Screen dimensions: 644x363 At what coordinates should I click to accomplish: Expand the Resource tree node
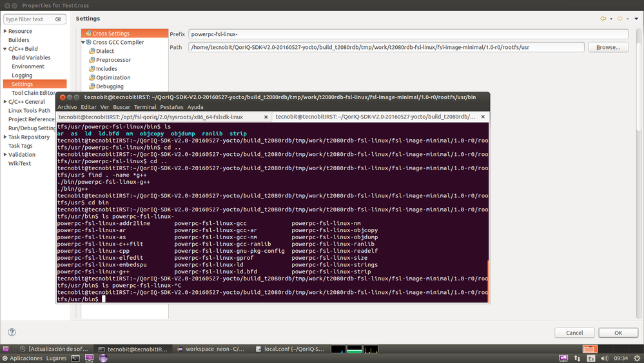coord(5,31)
